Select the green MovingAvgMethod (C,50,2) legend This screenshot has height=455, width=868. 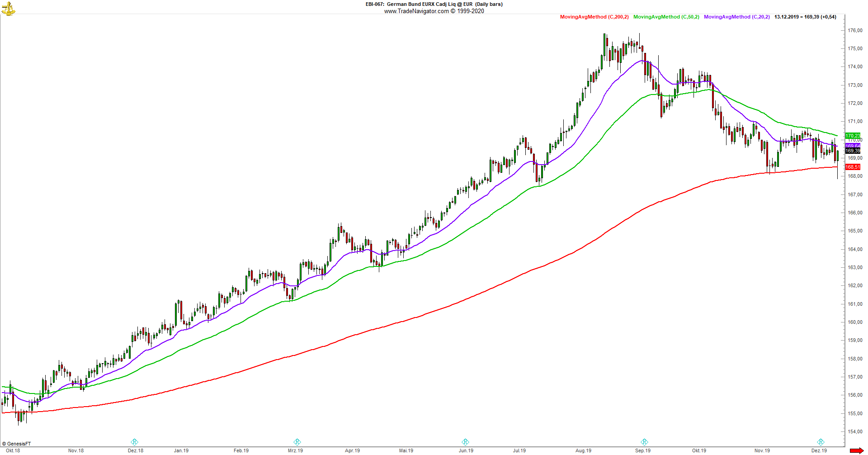(x=666, y=17)
